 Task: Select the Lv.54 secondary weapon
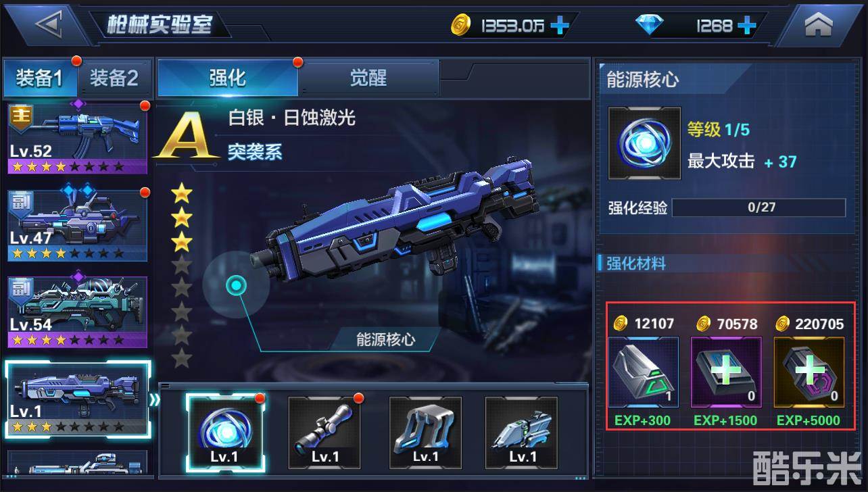coord(77,312)
